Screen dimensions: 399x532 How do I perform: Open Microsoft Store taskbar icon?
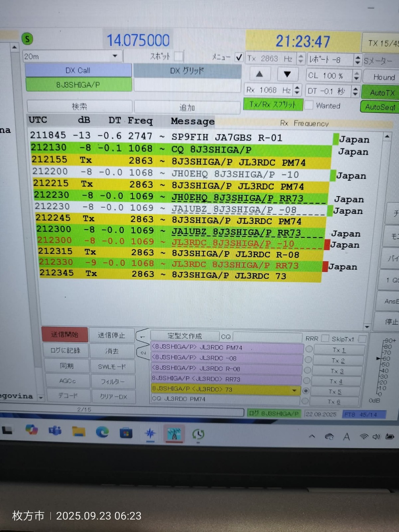click(x=126, y=433)
